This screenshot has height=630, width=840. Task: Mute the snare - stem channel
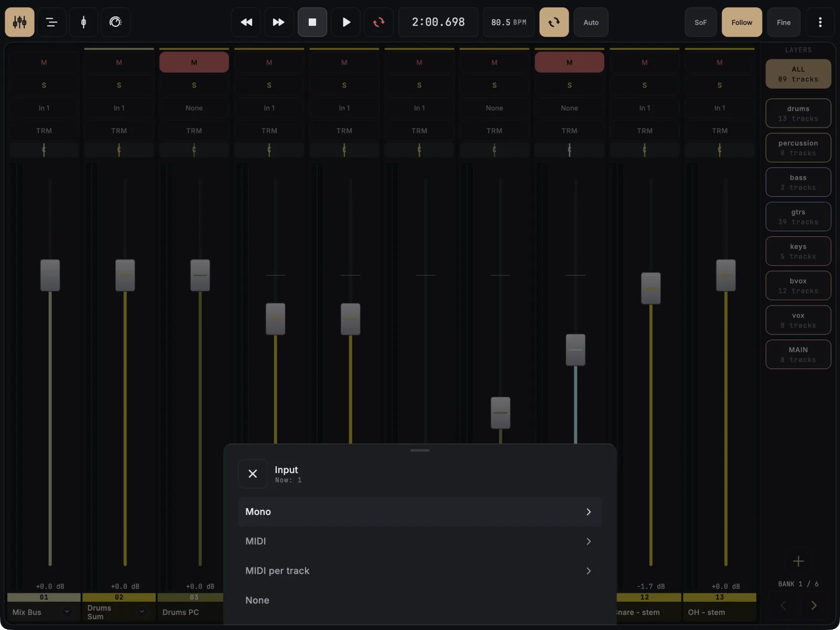pos(645,62)
